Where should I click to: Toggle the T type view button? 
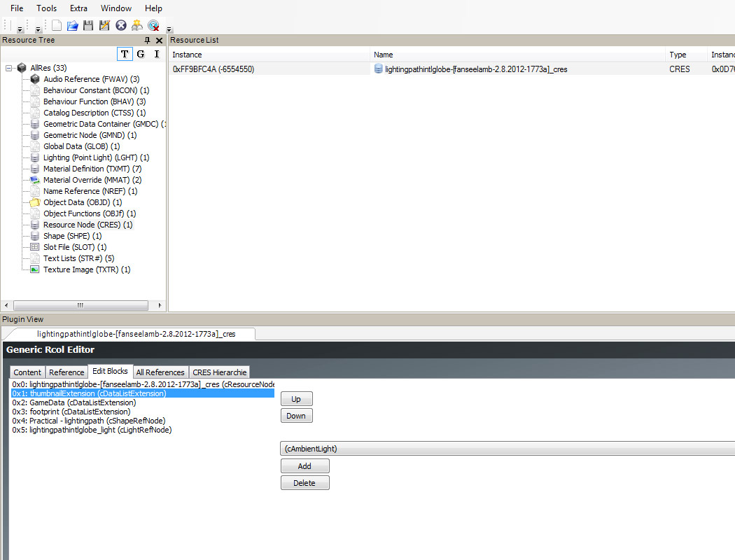tap(125, 55)
